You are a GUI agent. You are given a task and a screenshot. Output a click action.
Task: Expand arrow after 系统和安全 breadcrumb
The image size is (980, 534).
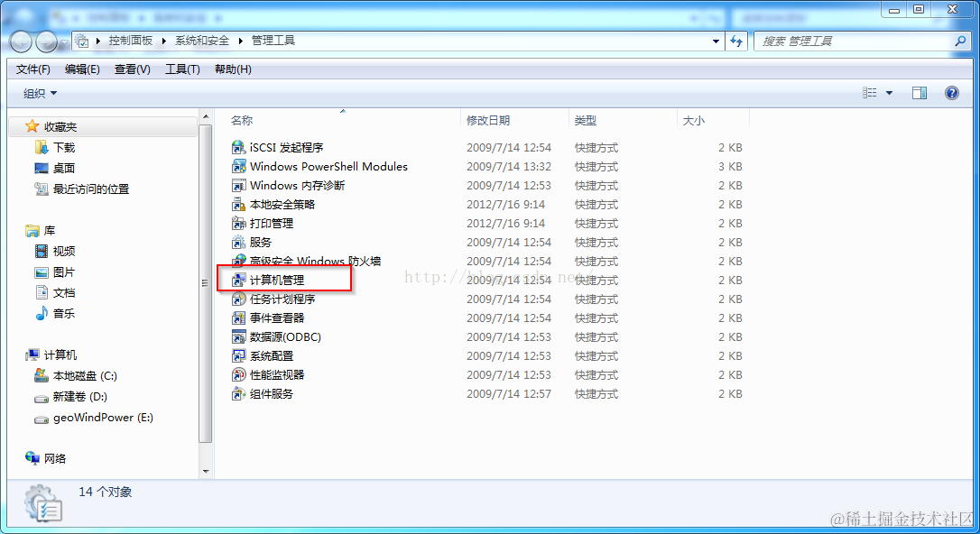click(x=241, y=41)
